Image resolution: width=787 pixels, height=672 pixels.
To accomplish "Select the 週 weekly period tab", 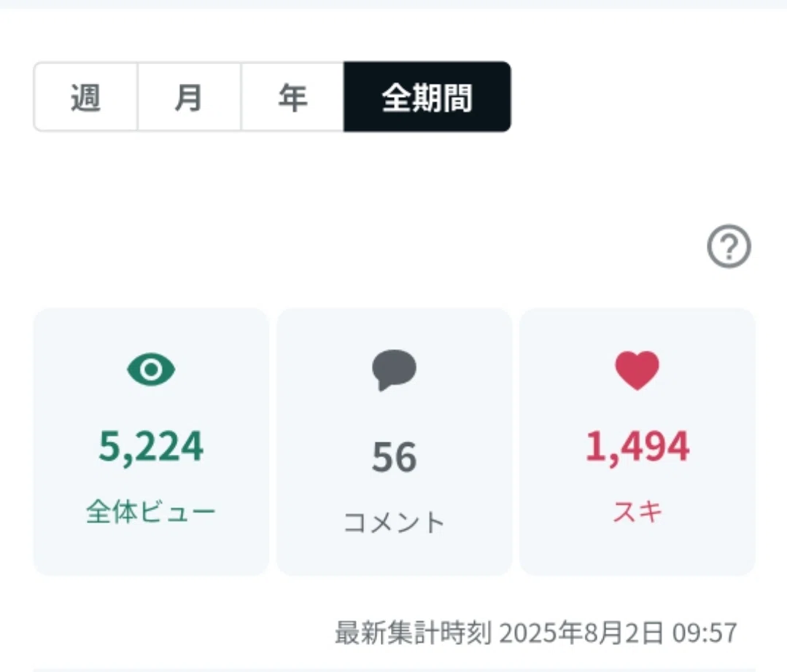I will [x=85, y=97].
